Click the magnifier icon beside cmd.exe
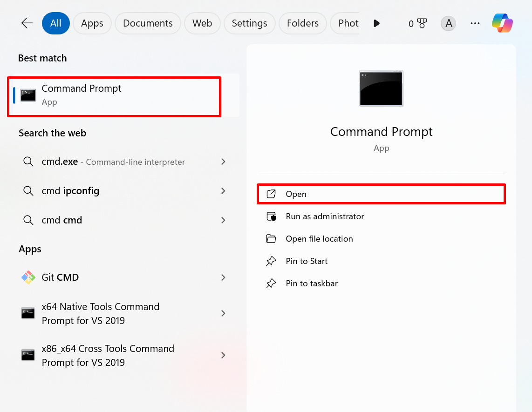The width and height of the screenshot is (532, 412). [28, 162]
